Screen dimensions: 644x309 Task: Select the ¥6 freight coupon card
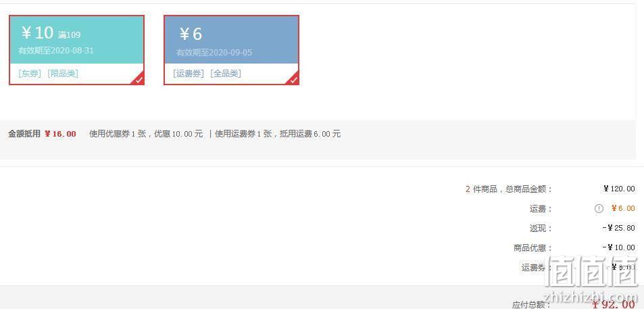click(231, 50)
